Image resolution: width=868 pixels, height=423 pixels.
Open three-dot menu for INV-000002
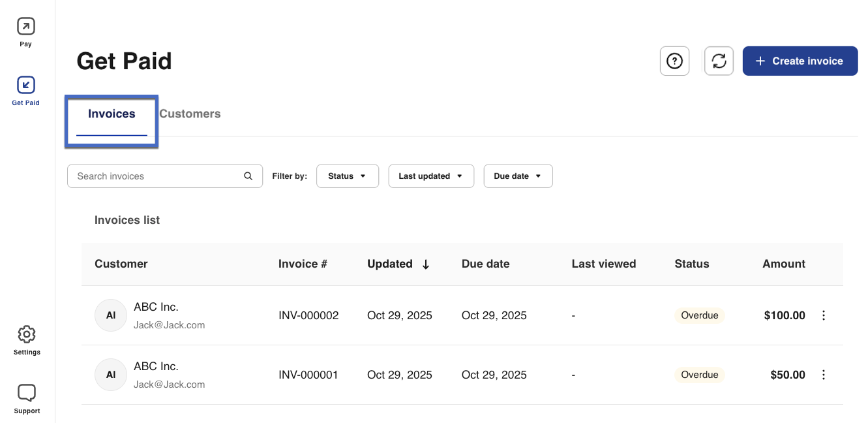click(823, 315)
